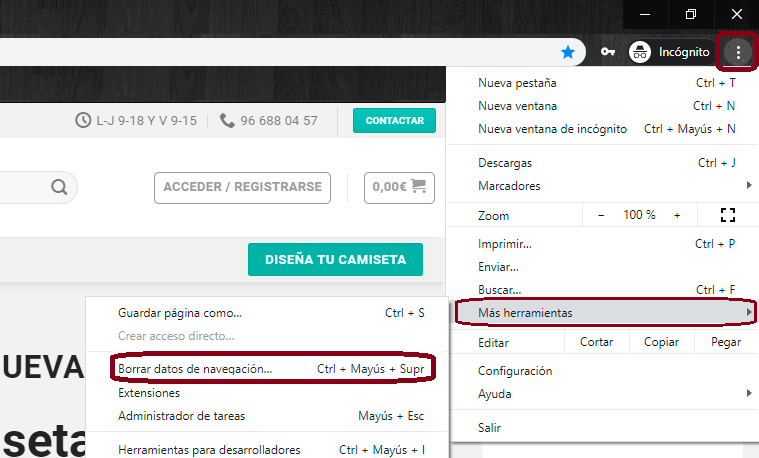The width and height of the screenshot is (759, 458).
Task: Click ACCEDER / REGISTRARSE button
Action: [242, 187]
